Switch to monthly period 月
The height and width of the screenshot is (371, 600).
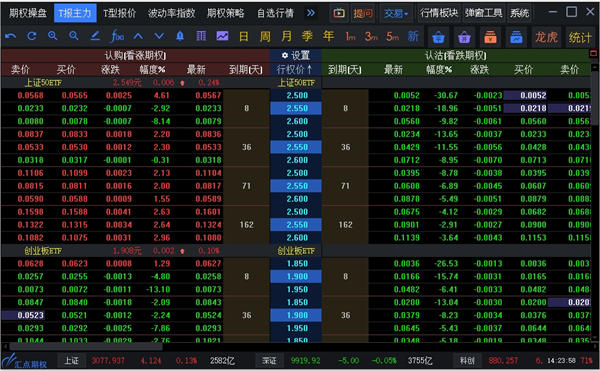pyautogui.click(x=286, y=36)
